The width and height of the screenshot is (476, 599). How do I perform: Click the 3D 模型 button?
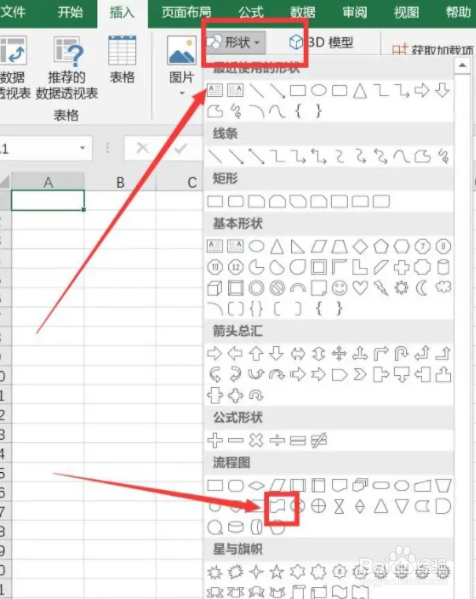pos(322,42)
